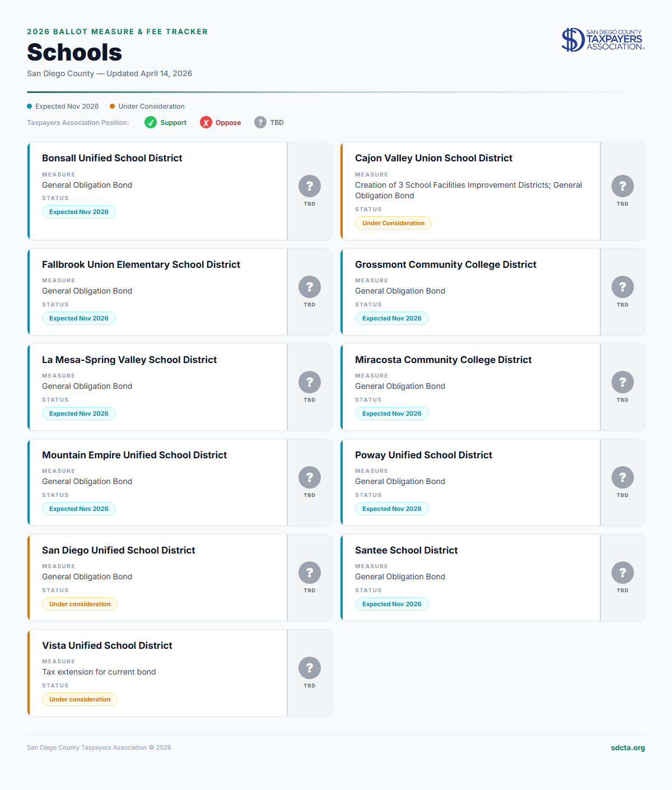This screenshot has height=790, width=672.
Task: Select the Vista Unified School District title
Action: tap(107, 645)
